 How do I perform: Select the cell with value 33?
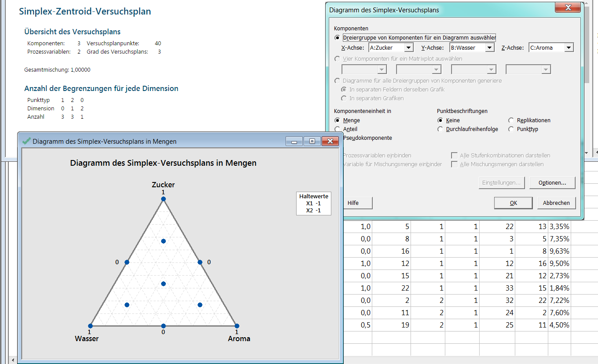coord(497,288)
